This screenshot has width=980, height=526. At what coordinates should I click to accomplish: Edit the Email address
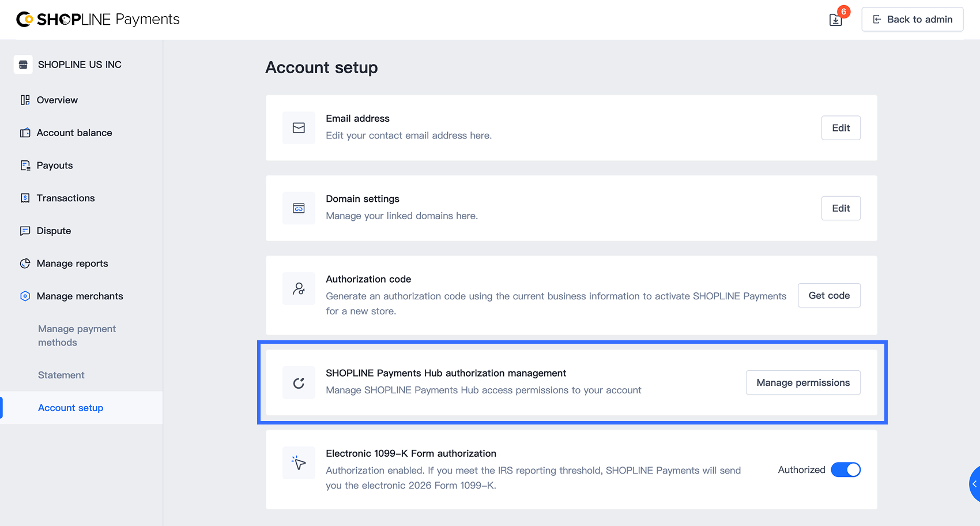coord(840,127)
